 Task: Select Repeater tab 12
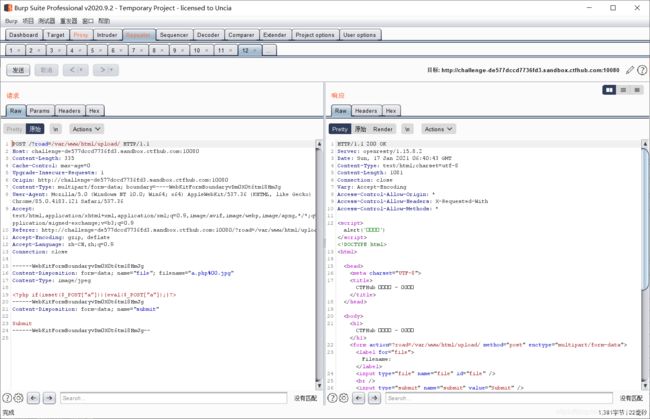(250, 50)
